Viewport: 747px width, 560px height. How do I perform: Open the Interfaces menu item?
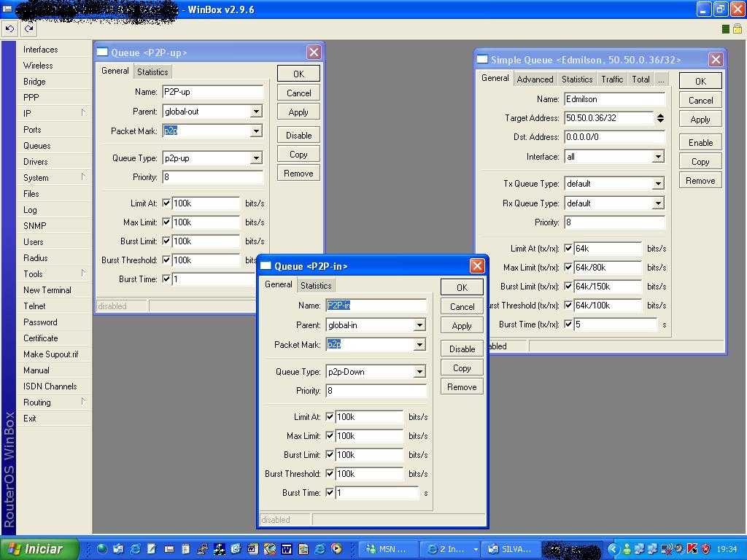point(53,50)
